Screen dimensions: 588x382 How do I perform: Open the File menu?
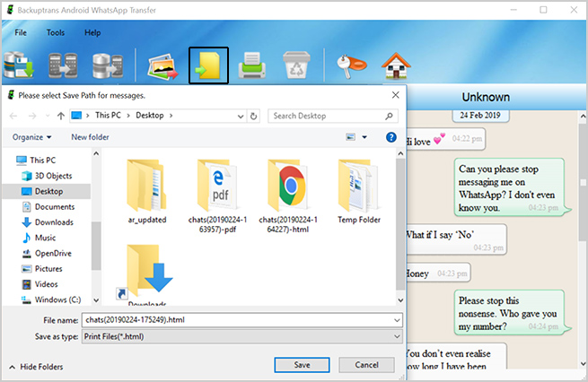coord(21,33)
